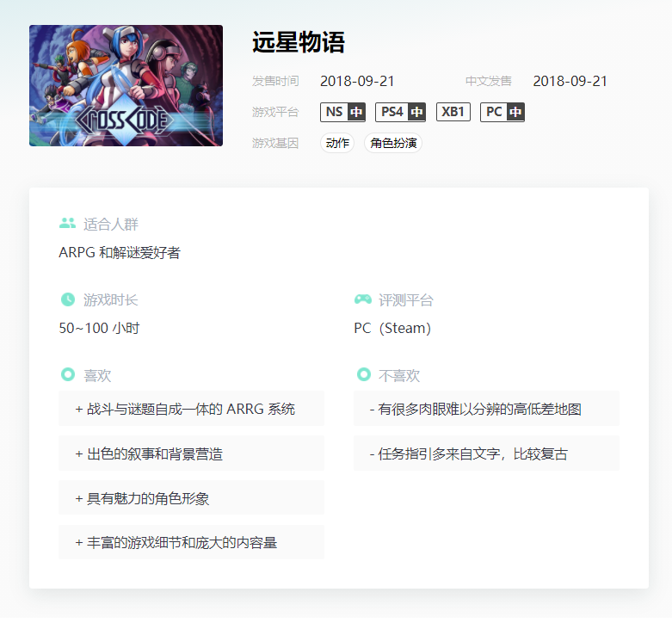Click the pro 出色的叙事和背景营造
672x623 pixels.
point(191,453)
